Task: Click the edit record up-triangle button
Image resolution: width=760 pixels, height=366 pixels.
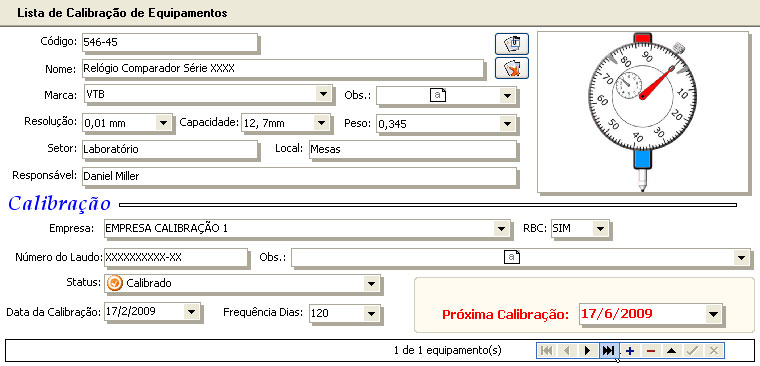Action: pos(672,350)
